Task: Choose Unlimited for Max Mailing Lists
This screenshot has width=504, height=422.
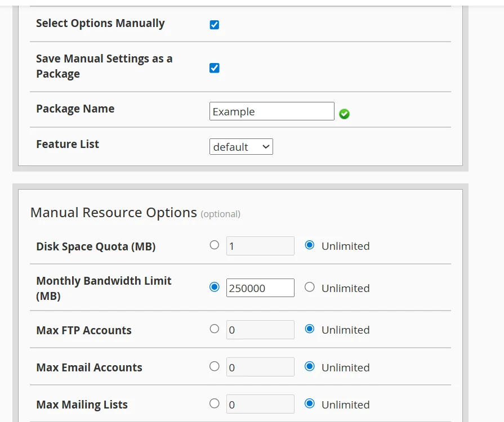Action: pyautogui.click(x=310, y=403)
